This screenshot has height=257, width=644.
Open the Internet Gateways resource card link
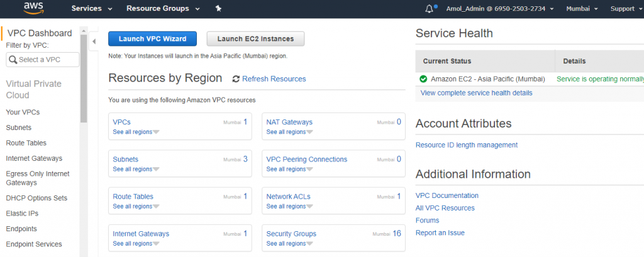tap(141, 234)
